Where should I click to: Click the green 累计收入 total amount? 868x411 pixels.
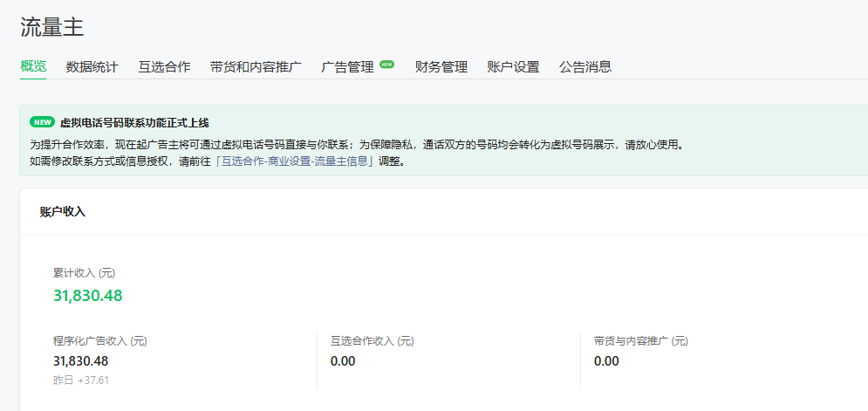(x=87, y=296)
